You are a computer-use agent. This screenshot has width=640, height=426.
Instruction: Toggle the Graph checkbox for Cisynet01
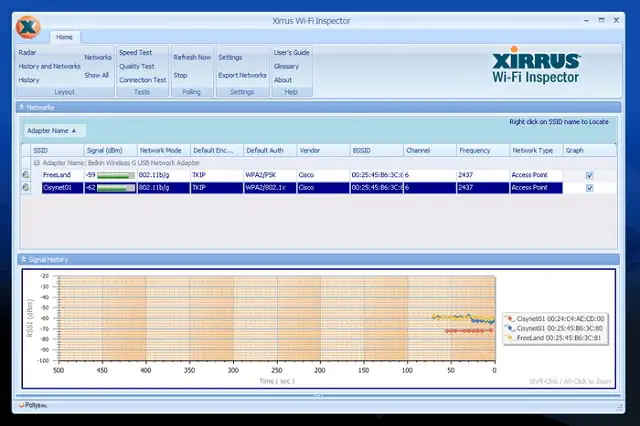click(x=589, y=188)
